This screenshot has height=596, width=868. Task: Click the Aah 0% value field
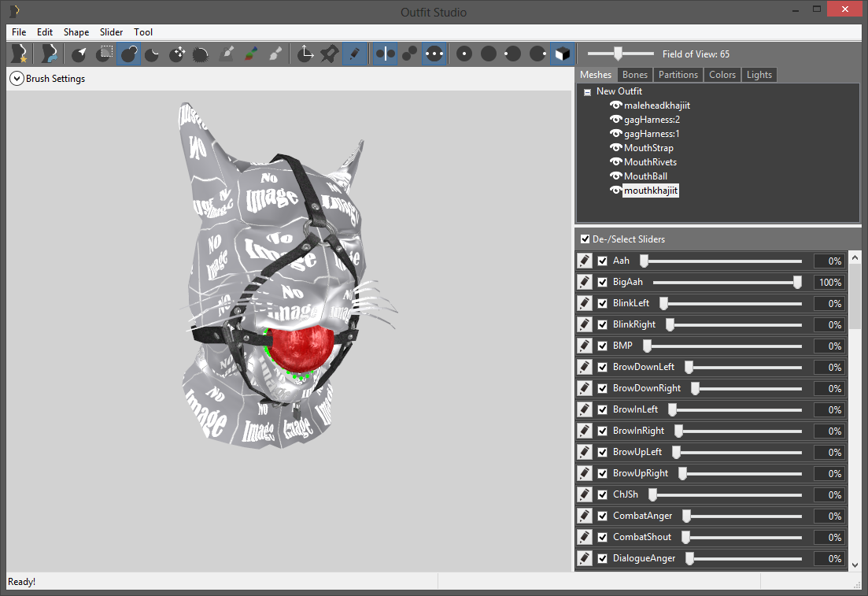tap(829, 261)
